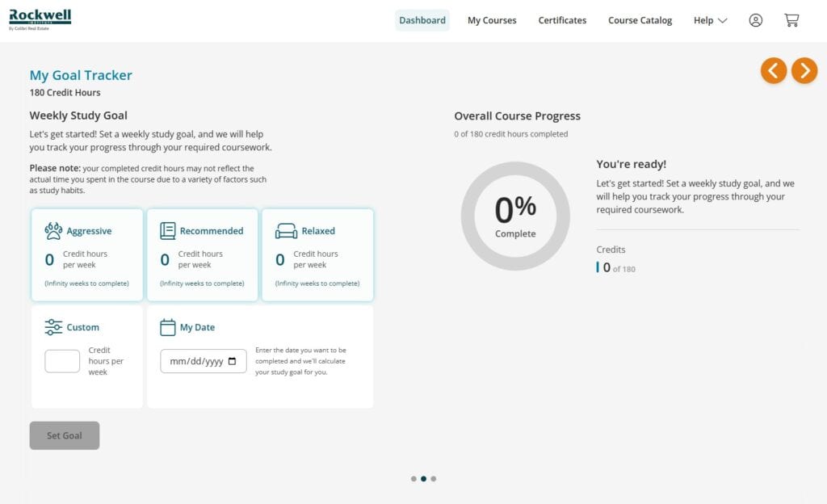Open the shopping cart icon

[791, 21]
